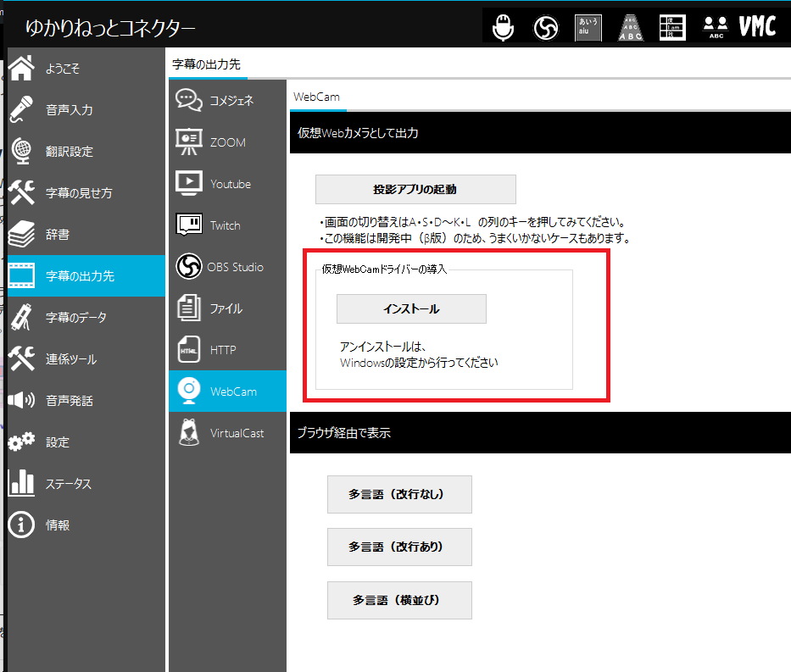
Task: Open 翻訳設定 with the globe icon
Action: (86, 151)
